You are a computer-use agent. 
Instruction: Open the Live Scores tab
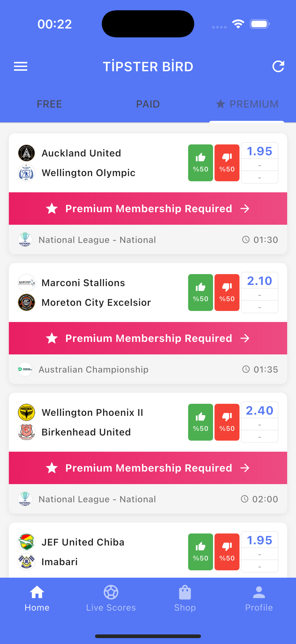(111, 598)
